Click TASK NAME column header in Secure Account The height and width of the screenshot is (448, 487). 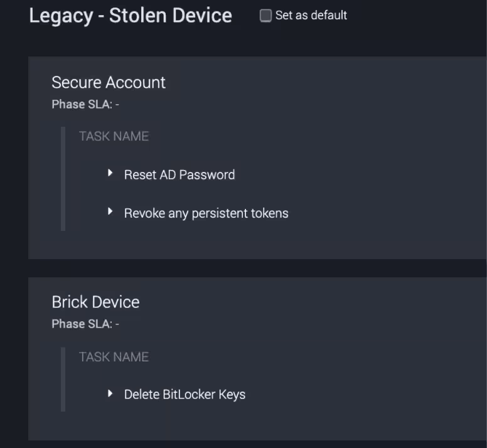(x=114, y=136)
